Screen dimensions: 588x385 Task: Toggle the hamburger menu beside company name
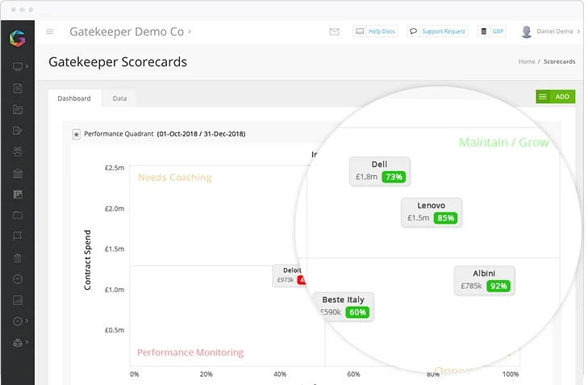(50, 32)
